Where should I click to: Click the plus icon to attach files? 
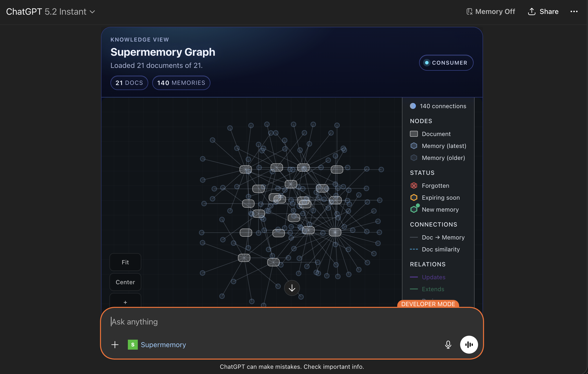115,345
